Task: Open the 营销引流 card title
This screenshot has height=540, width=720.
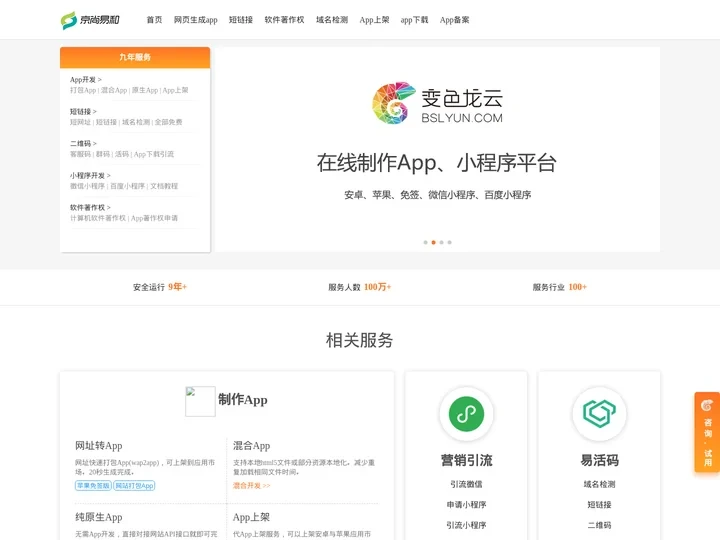Action: 466,460
